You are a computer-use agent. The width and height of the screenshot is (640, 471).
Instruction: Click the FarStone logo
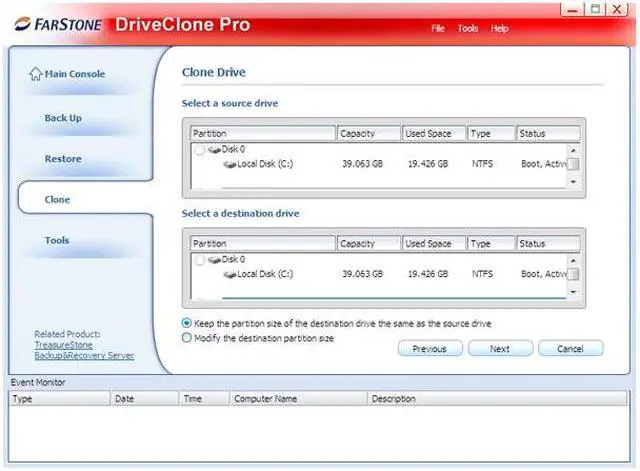coord(58,24)
